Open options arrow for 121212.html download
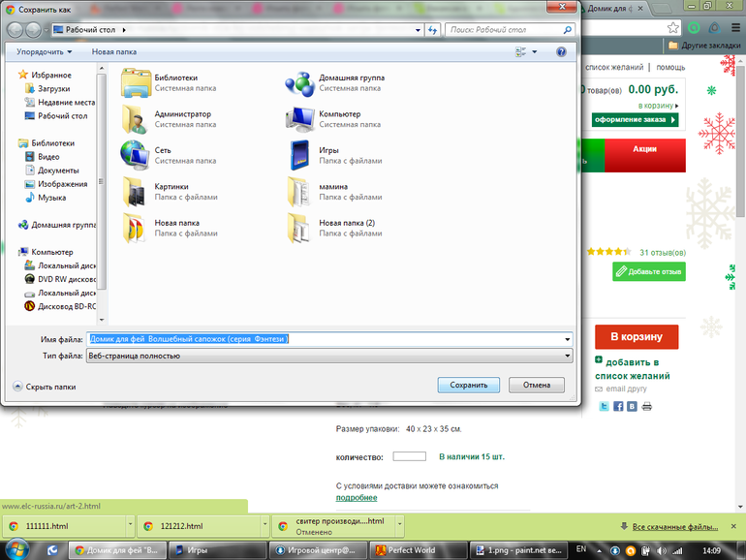The image size is (746, 560). pos(265,526)
